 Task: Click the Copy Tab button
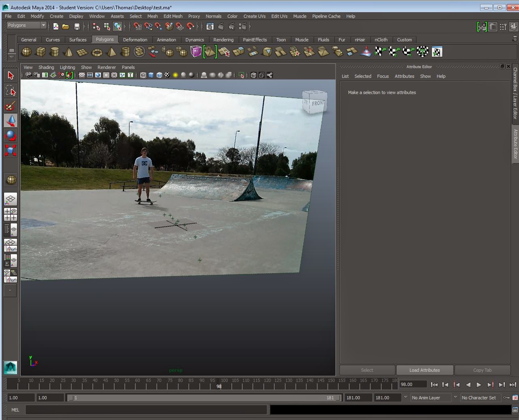[x=483, y=370]
